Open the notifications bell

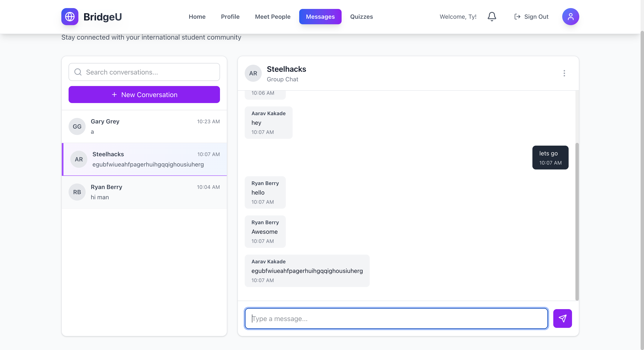[x=492, y=17]
